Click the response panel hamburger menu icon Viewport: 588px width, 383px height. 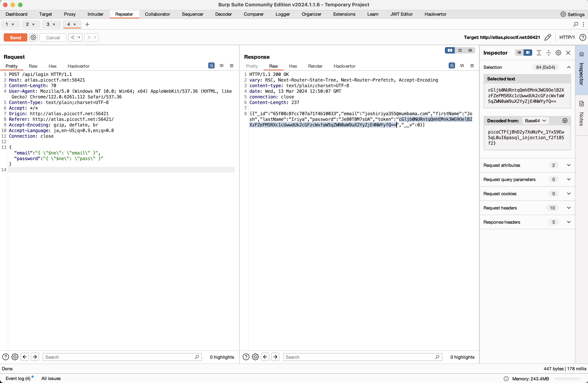pos(472,66)
